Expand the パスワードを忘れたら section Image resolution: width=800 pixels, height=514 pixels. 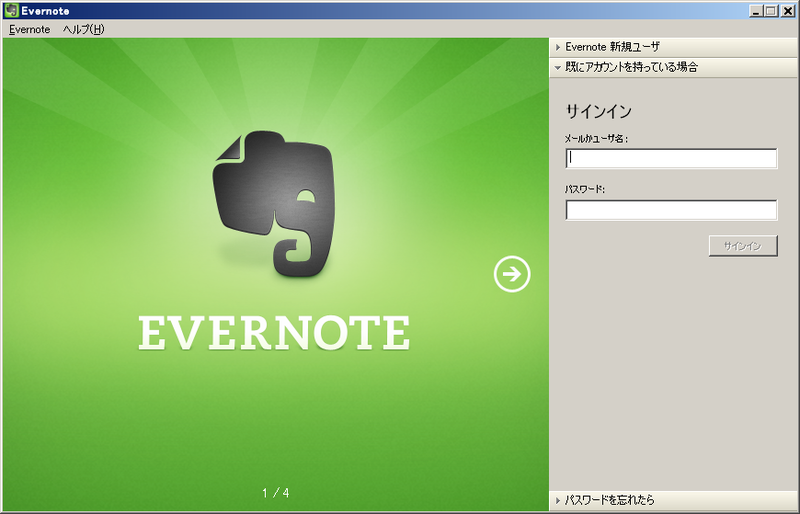tap(674, 500)
